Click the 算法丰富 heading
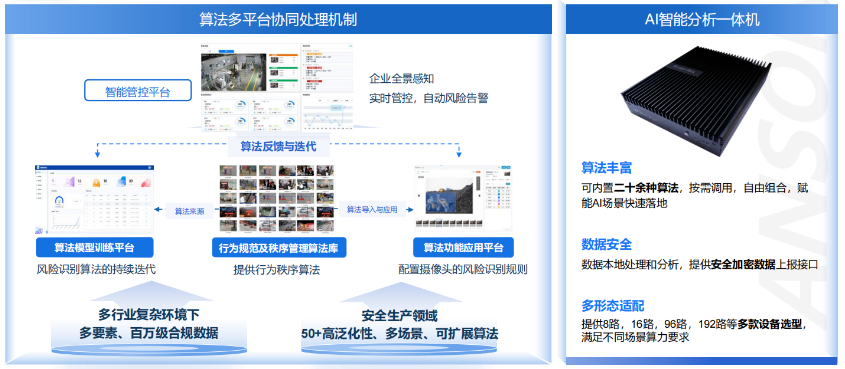 click(x=606, y=167)
